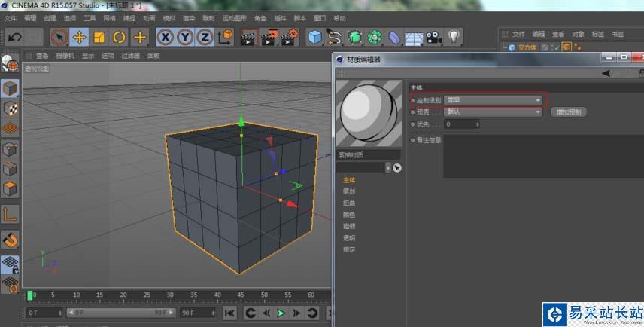Viewport: 644px width, 327px height.
Task: Click the camera object icon
Action: point(433,37)
